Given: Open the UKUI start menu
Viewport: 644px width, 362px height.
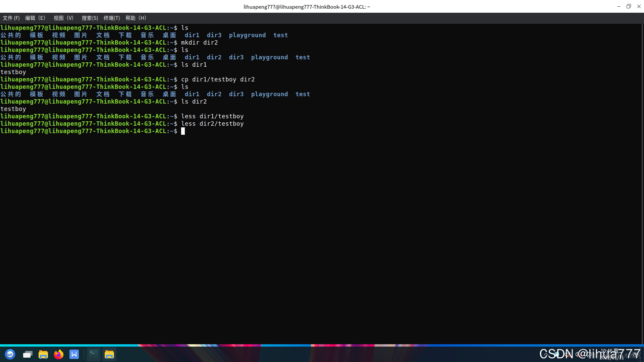Looking at the screenshot, I should (10, 354).
